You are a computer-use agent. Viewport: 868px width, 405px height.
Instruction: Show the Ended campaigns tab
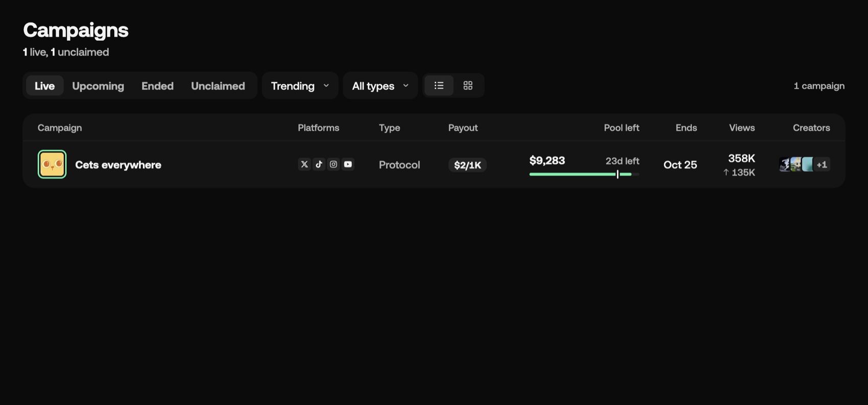tap(157, 85)
